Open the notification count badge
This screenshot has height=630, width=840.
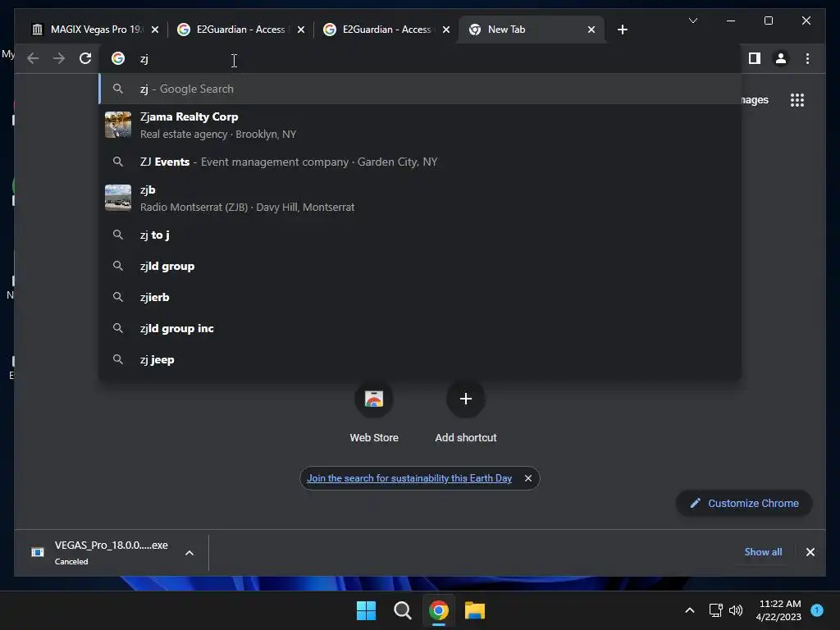817,609
